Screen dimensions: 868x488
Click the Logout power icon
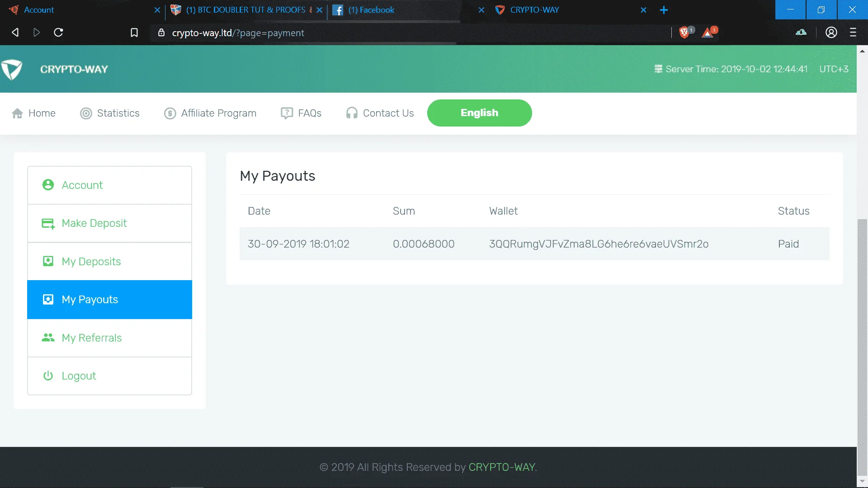48,375
